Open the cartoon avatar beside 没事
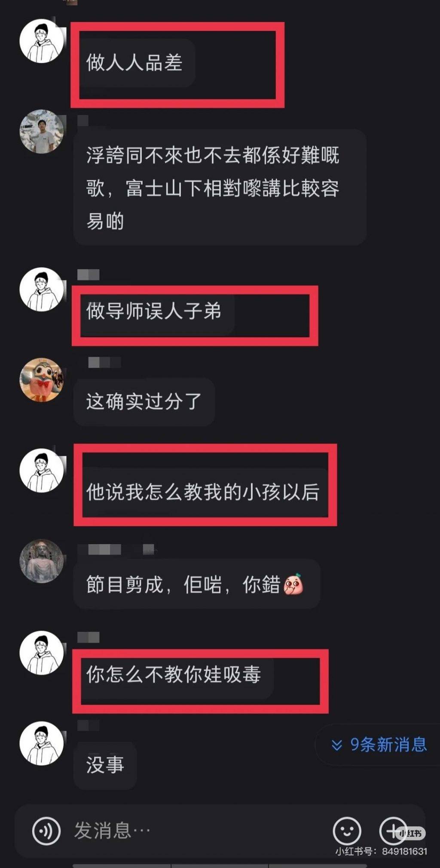The width and height of the screenshot is (440, 868). click(x=42, y=743)
